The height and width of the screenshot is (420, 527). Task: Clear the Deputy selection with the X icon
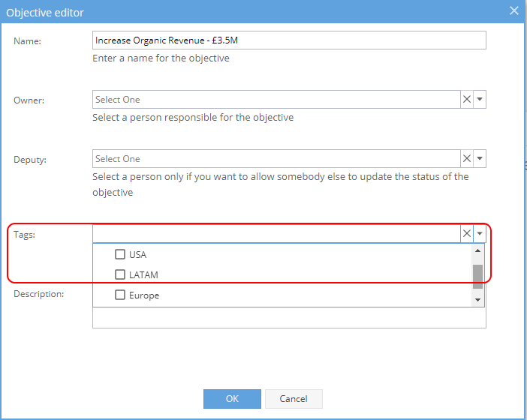[x=467, y=158]
